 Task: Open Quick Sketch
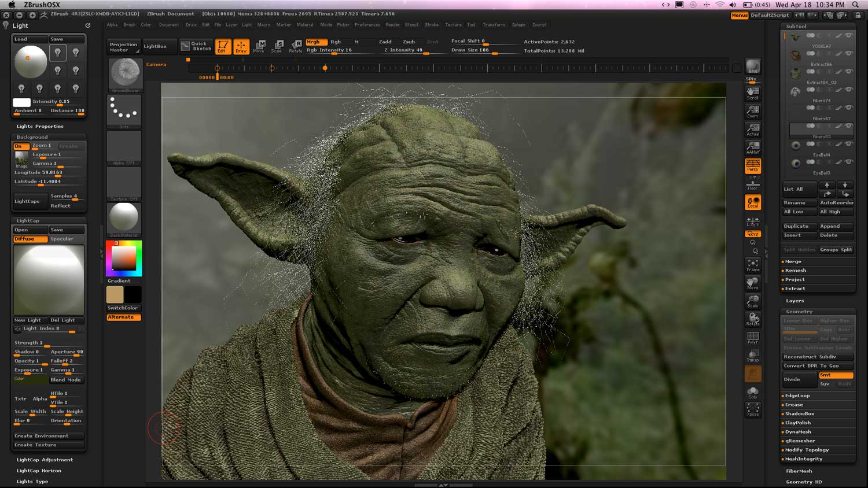tap(196, 46)
